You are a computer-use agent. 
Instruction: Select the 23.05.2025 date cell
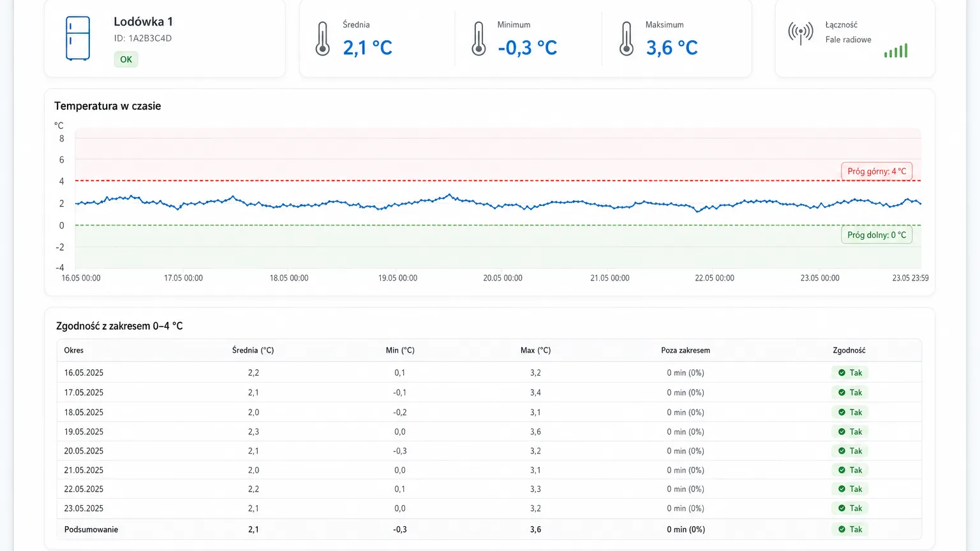coord(84,508)
